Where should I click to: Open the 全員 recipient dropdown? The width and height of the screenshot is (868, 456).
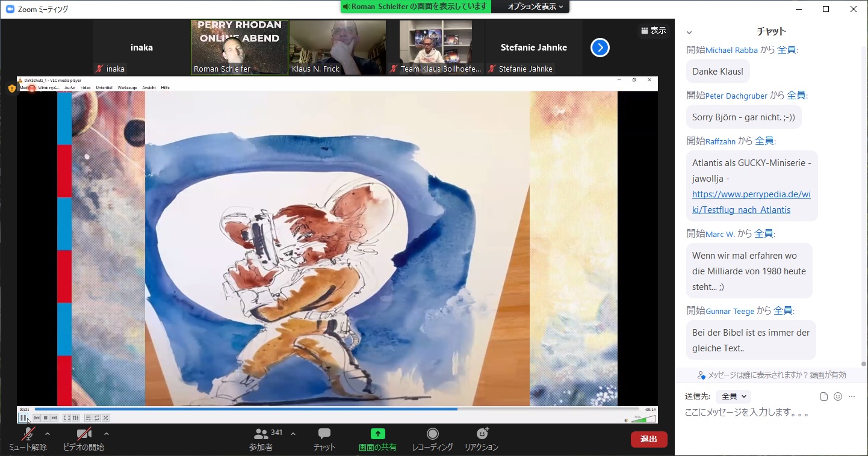pos(734,396)
